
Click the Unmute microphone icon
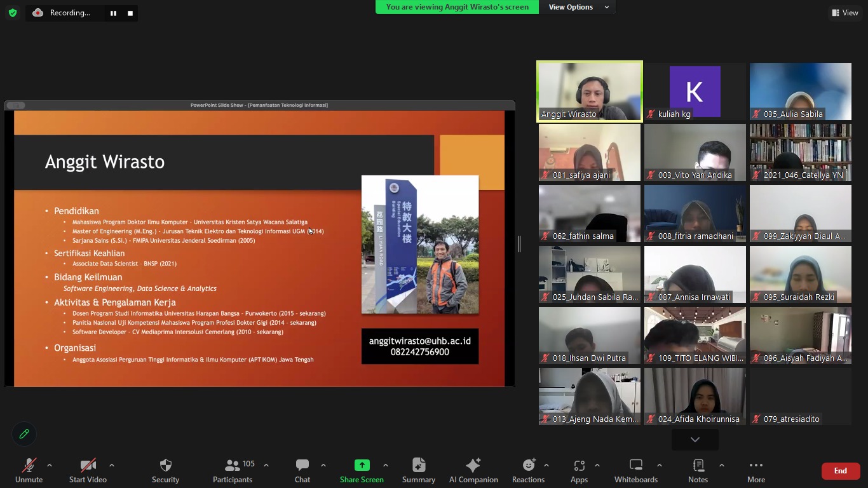click(x=29, y=466)
